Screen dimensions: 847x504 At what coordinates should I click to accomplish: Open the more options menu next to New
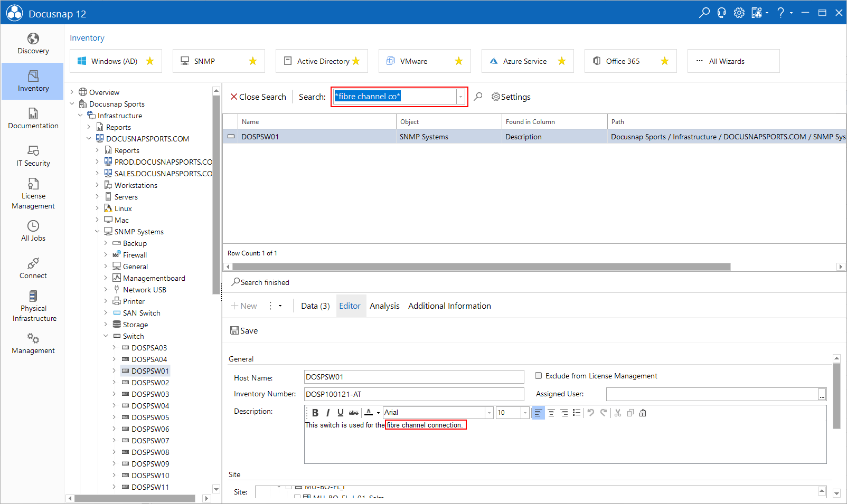(x=275, y=306)
